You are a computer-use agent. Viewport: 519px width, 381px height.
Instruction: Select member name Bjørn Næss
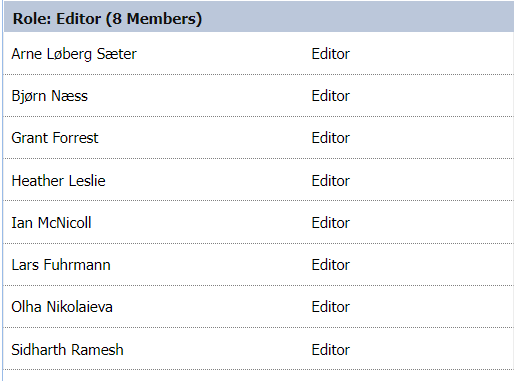click(x=50, y=96)
